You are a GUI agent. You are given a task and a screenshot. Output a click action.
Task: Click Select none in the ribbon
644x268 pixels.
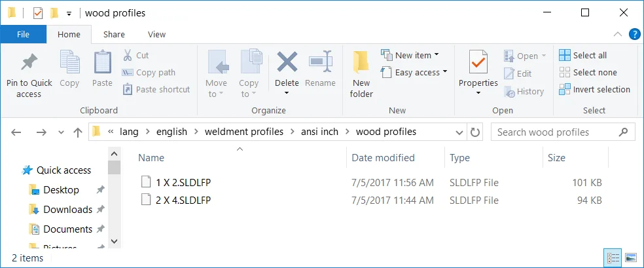pyautogui.click(x=588, y=72)
